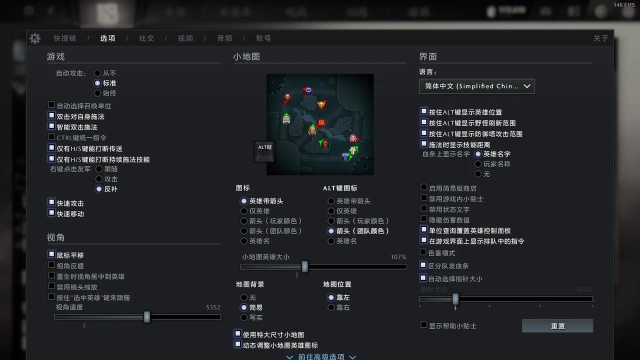This screenshot has height=360, width=640.
Task: Toggle 快速攻击 checkbox
Action: (51, 202)
